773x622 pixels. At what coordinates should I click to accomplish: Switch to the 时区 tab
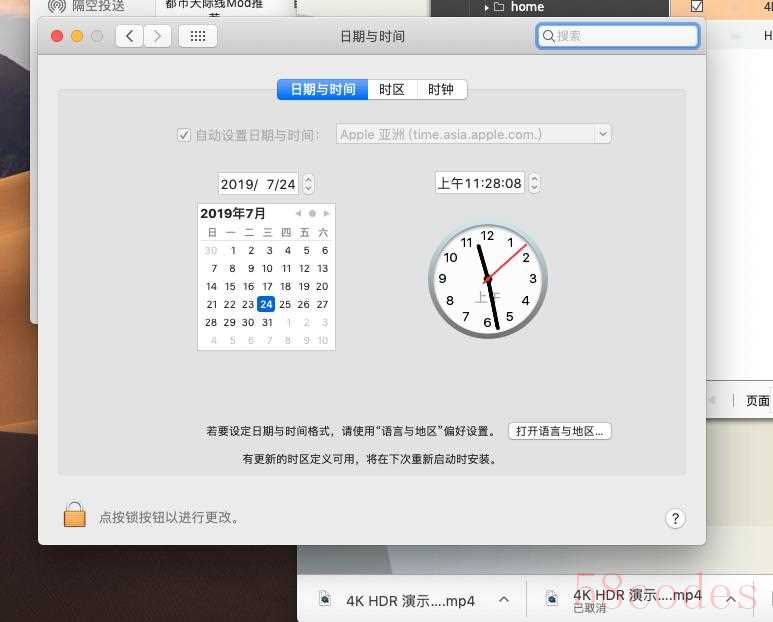pos(392,89)
